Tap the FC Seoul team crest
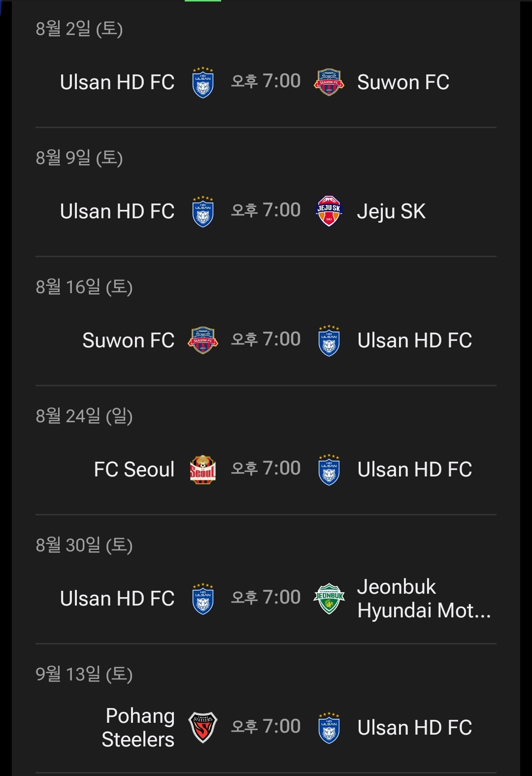The height and width of the screenshot is (776, 532). 203,470
